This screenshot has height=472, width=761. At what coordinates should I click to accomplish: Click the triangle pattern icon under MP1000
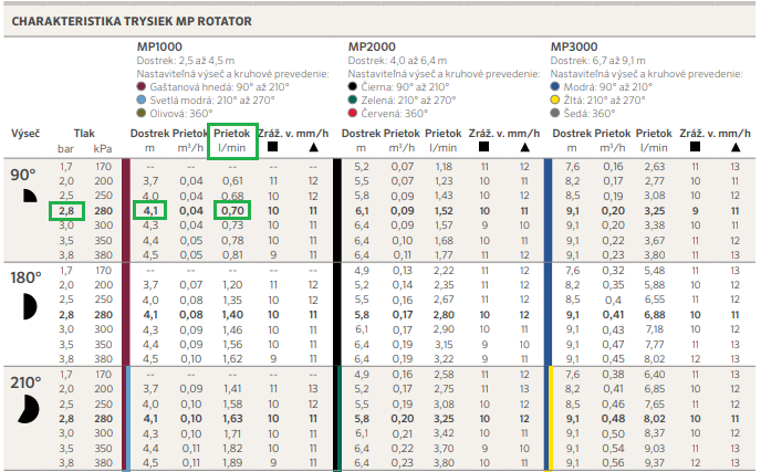pyautogui.click(x=315, y=148)
